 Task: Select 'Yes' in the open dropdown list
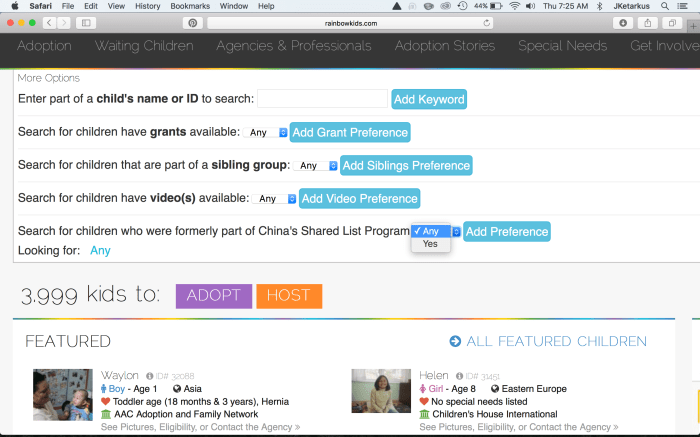click(x=430, y=244)
